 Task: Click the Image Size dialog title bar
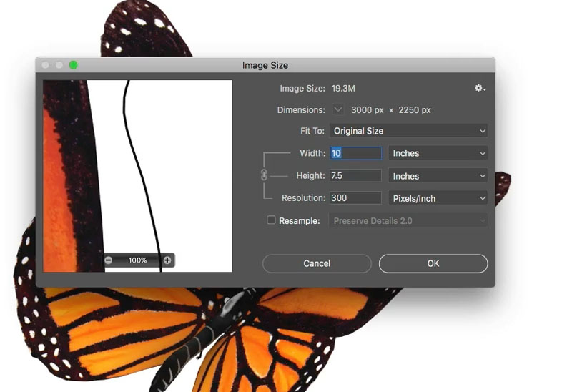pos(265,65)
